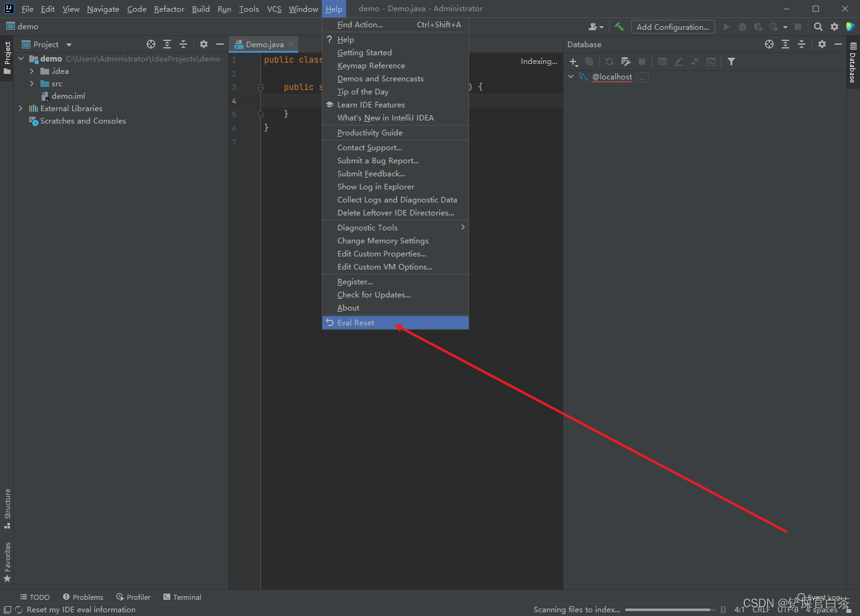This screenshot has width=860, height=616.
Task: Hide the Database panel
Action: [x=838, y=44]
